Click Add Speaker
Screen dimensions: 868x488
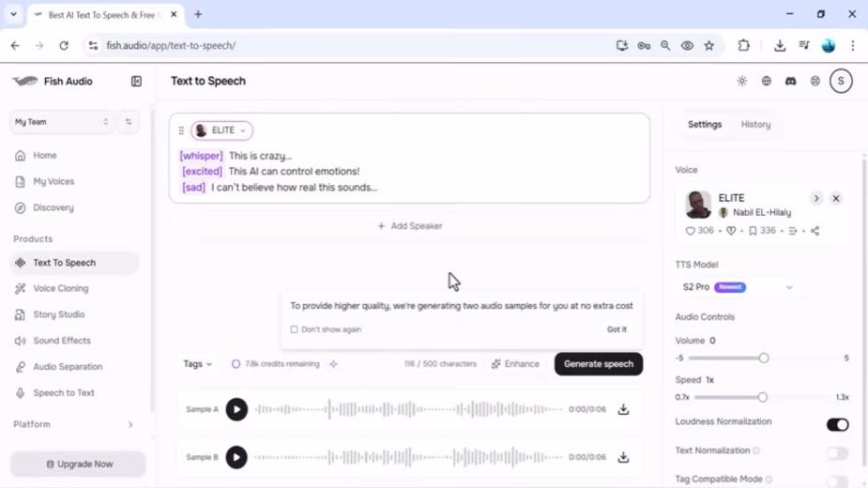pyautogui.click(x=410, y=226)
